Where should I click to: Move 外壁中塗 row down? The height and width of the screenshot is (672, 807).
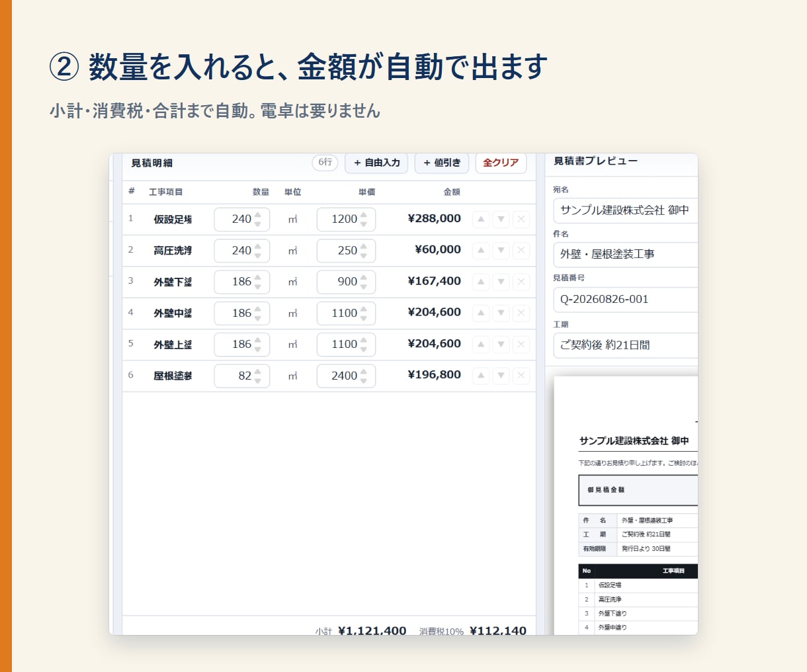[501, 313]
